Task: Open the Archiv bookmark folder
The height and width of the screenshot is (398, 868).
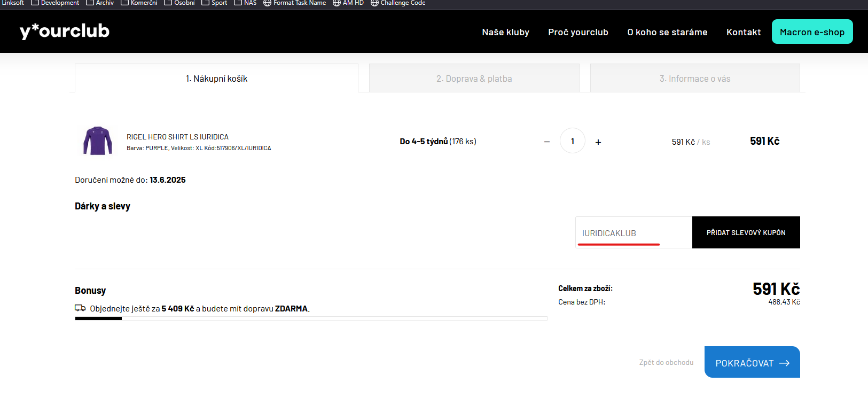Action: point(100,3)
